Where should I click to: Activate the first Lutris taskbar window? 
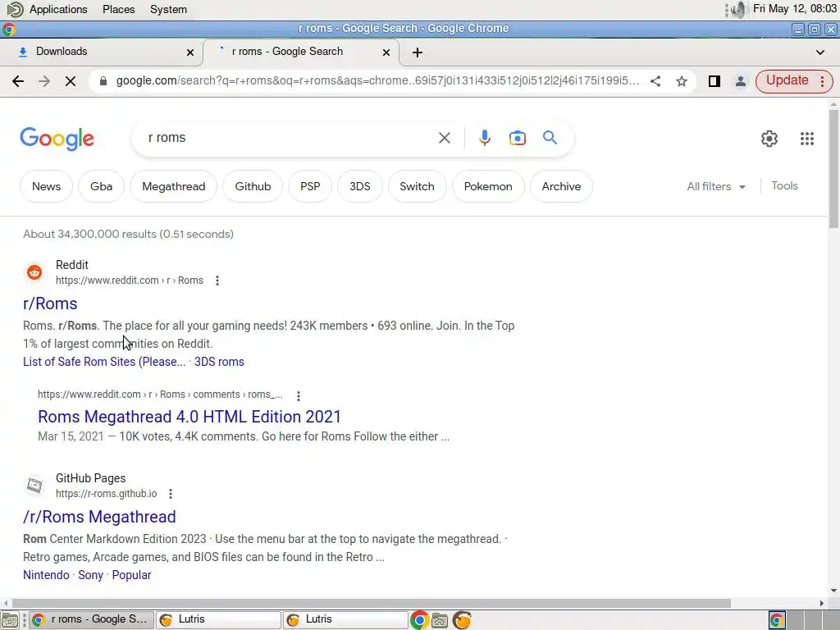click(218, 619)
